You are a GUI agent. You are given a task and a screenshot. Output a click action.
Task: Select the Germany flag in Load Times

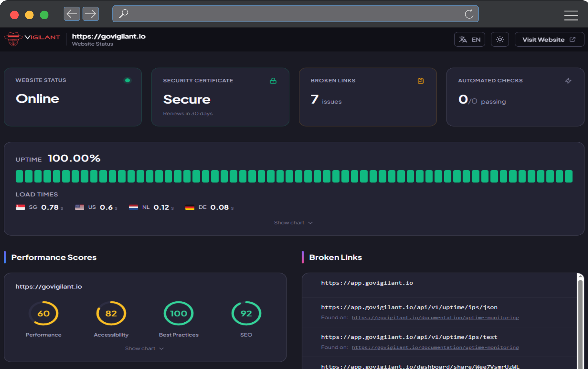coord(190,207)
